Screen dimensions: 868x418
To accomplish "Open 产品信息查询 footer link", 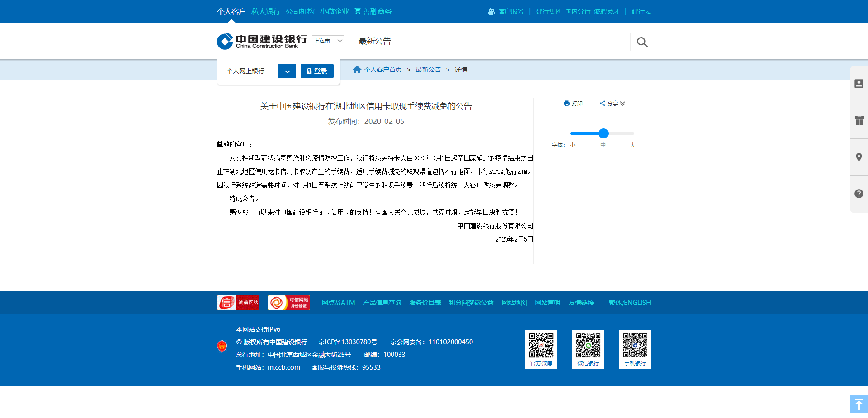I will pos(382,303).
